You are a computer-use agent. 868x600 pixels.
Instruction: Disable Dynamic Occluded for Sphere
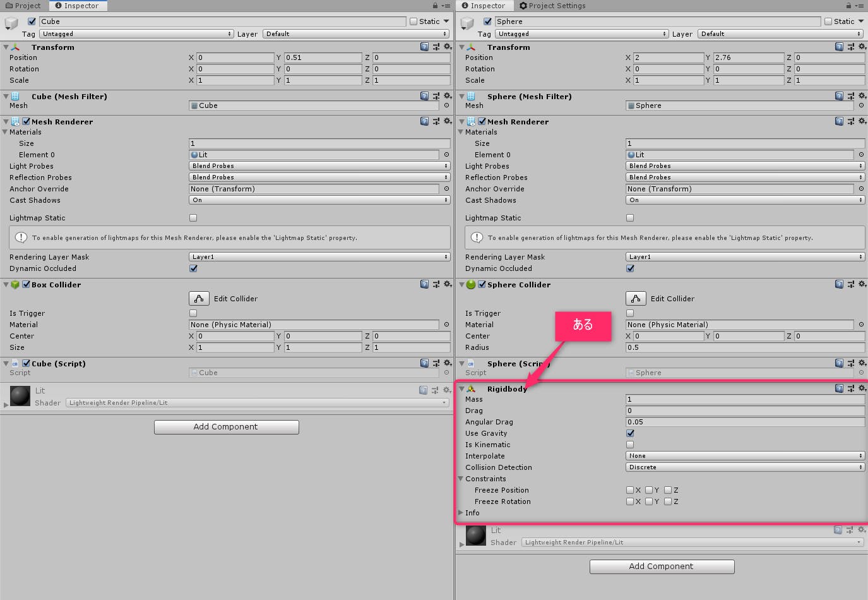[630, 268]
